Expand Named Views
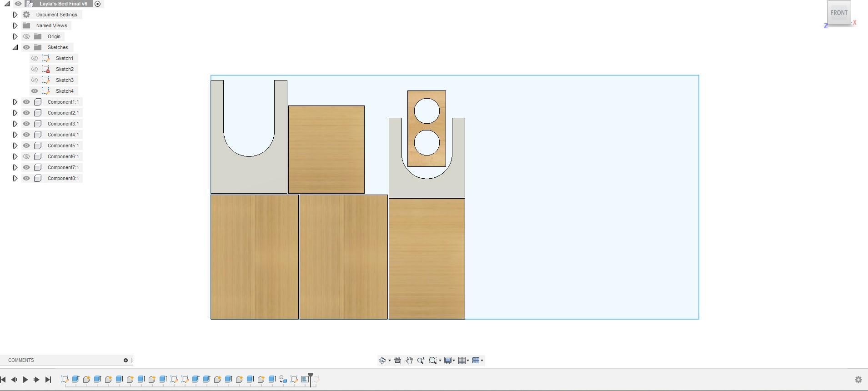 [15, 25]
